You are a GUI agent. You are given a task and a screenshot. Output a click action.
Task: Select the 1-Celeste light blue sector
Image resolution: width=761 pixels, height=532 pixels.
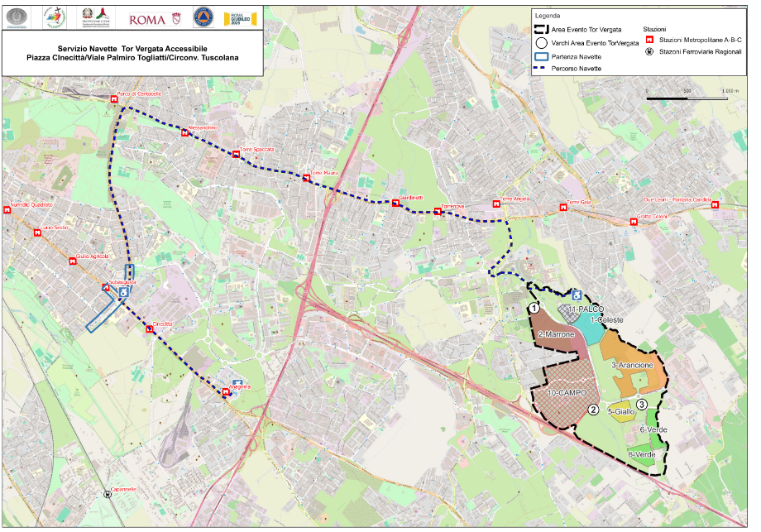[610, 324]
